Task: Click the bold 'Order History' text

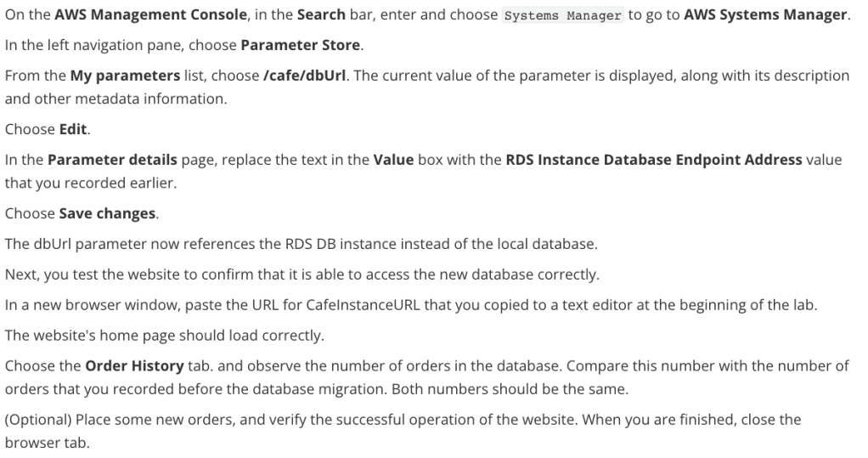Action: click(134, 365)
